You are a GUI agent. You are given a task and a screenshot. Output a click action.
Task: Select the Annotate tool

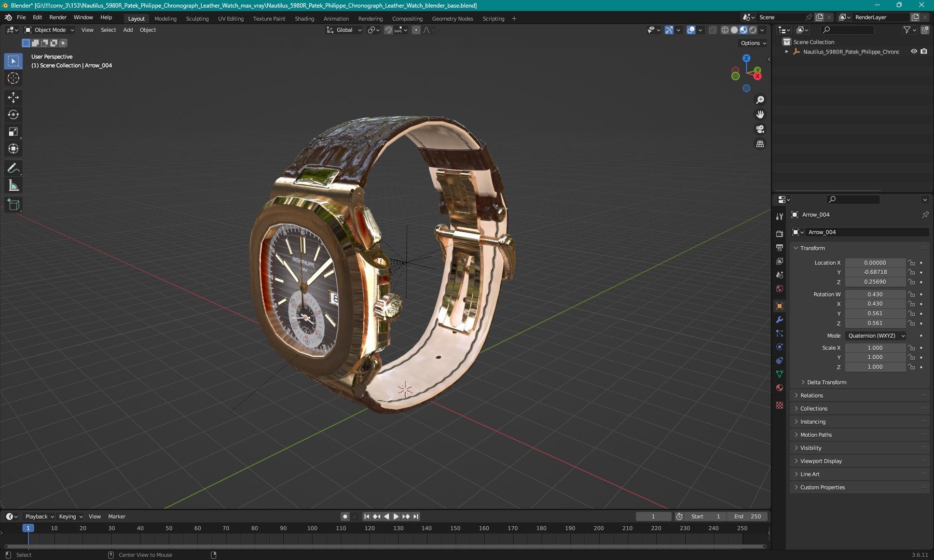coord(13,169)
